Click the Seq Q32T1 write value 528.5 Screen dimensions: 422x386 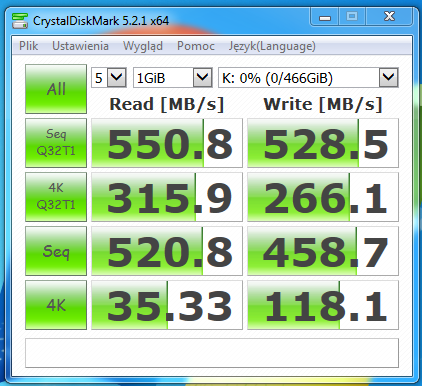(x=323, y=143)
